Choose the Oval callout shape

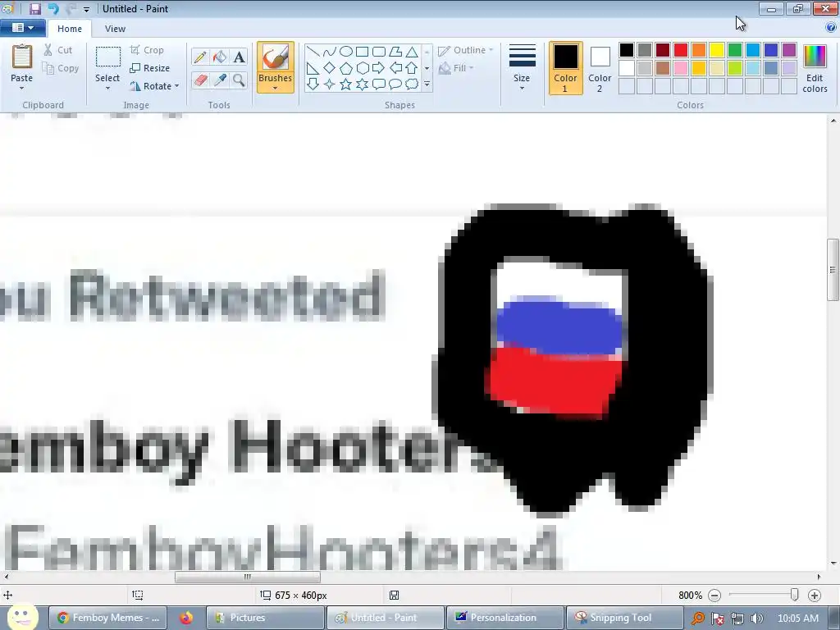click(395, 84)
